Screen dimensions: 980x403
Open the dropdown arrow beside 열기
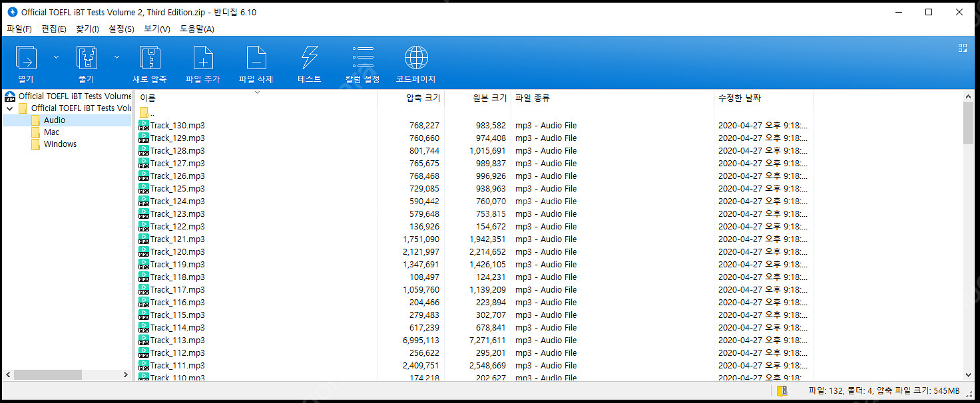click(x=56, y=57)
